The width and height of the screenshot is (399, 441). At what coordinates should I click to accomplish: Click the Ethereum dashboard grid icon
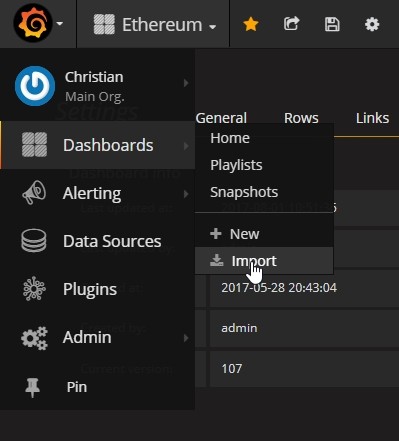click(104, 24)
